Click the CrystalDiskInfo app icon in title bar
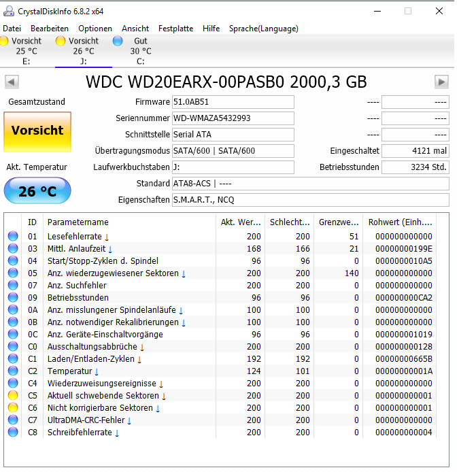This screenshot has width=476, height=472. coord(8,12)
